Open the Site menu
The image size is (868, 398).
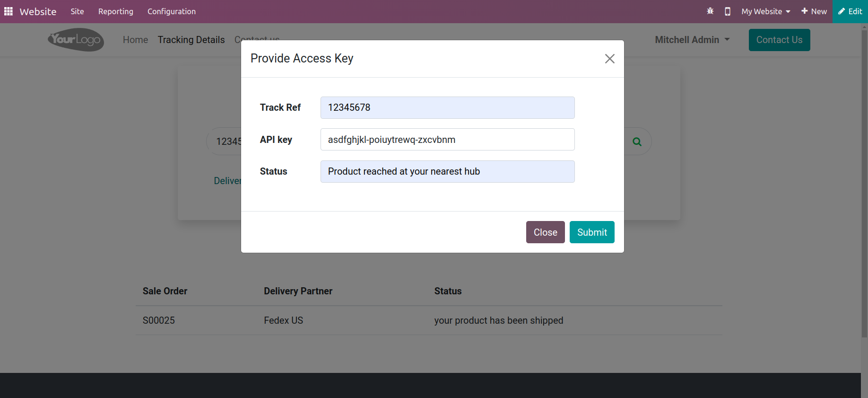point(77,11)
